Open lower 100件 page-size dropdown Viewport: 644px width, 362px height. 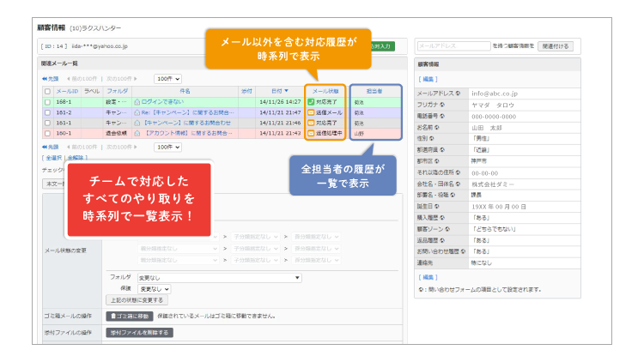tap(167, 147)
